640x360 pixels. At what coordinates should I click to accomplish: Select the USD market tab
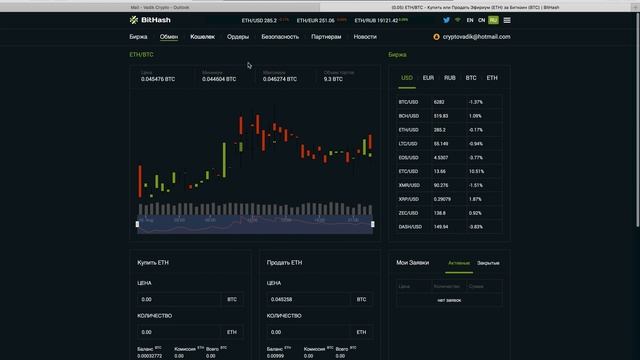[407, 78]
